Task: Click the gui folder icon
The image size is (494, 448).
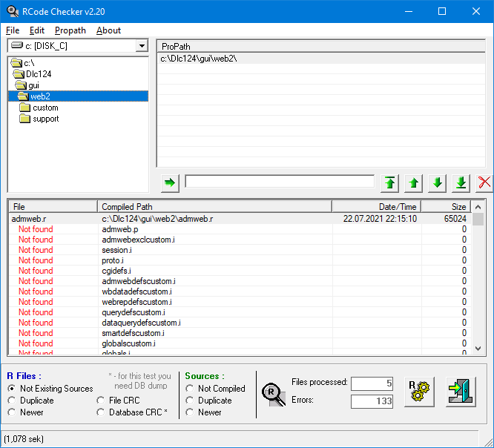Action: coord(21,85)
